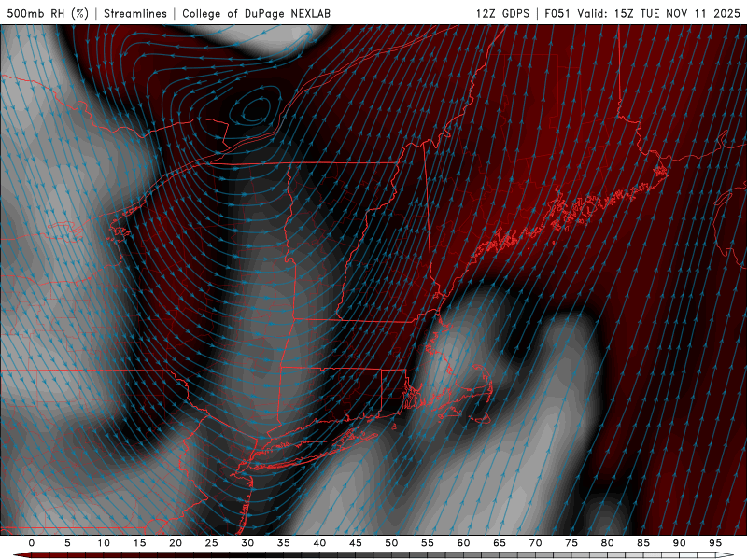Click the colorbar value label '70'
This screenshot has height=560, width=747.
coord(535,543)
